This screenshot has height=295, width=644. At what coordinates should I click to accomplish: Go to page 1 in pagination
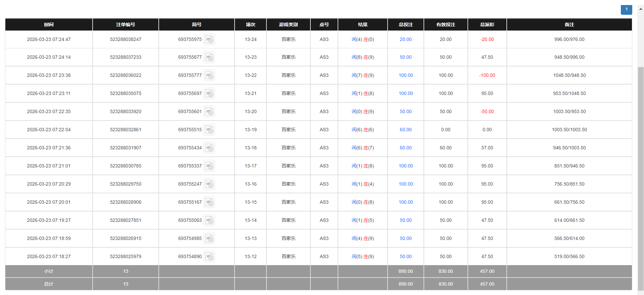pos(626,9)
